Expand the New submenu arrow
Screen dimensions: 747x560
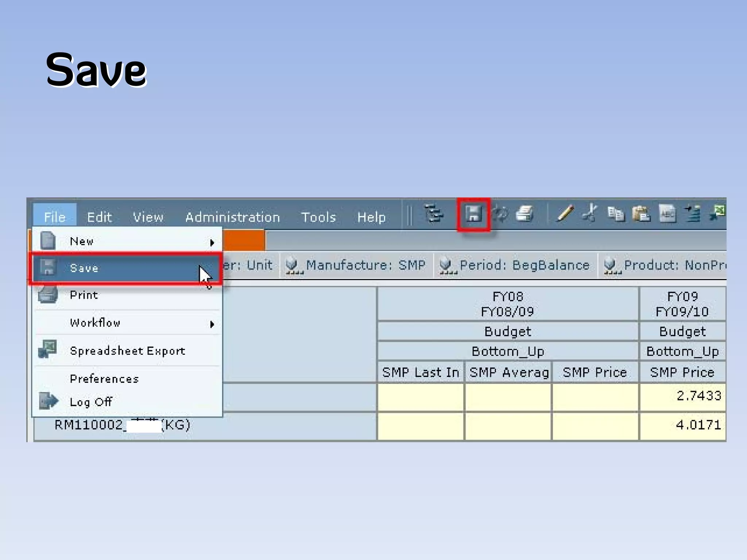212,242
